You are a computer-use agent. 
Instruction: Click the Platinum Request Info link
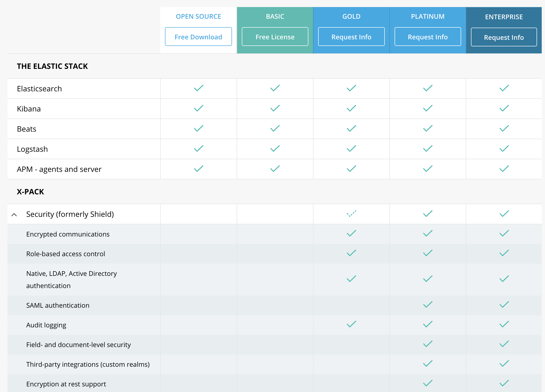pyautogui.click(x=428, y=37)
